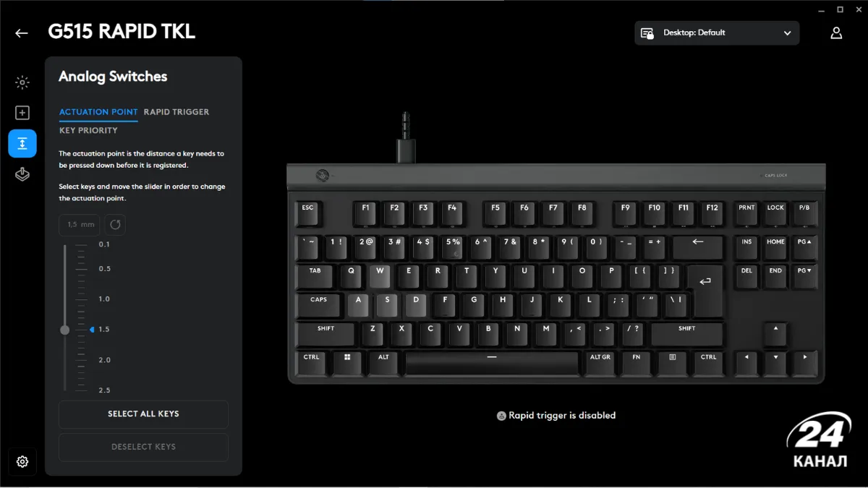Open the game mode joystick sidebar icon

22,174
